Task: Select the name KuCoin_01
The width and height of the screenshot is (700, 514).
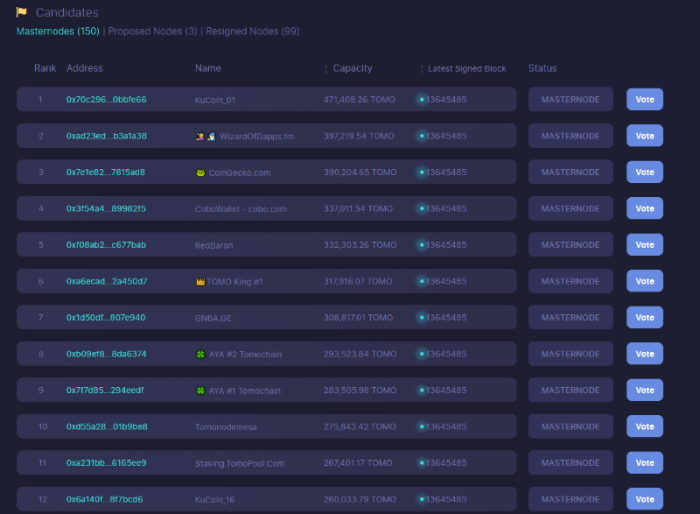Action: tap(215, 100)
